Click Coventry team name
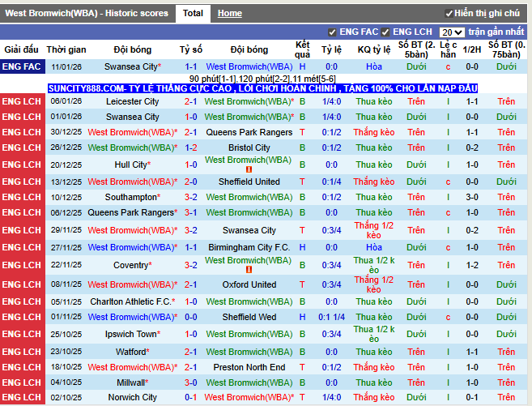The height and width of the screenshot is (406, 532). [x=133, y=265]
